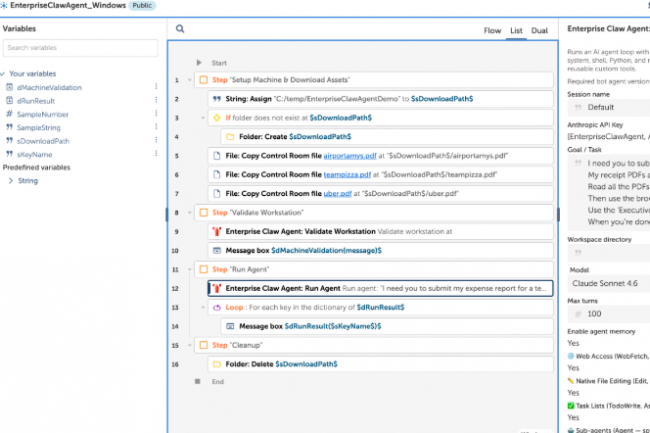Click the Max turns field showing 100
This screenshot has height=433, width=650.
point(609,314)
